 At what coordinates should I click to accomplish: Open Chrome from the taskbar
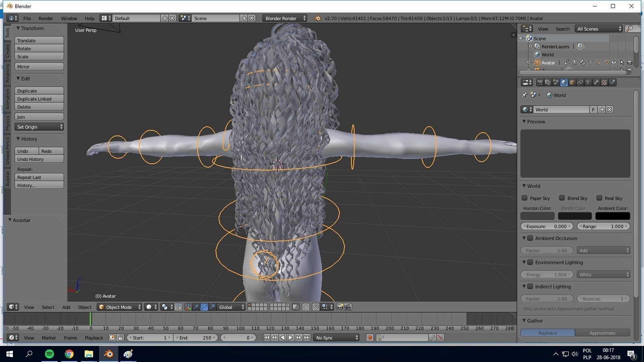[69, 354]
